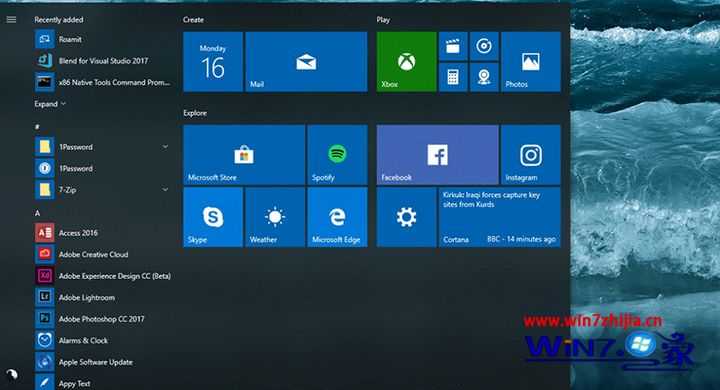Image resolution: width=720 pixels, height=390 pixels.
Task: Click the hamburger menu at top left
Action: [x=11, y=19]
